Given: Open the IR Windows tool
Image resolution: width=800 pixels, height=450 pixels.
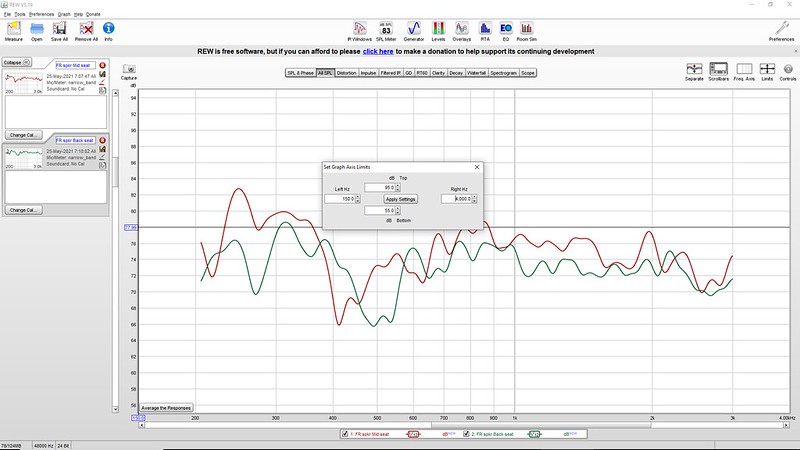Looking at the screenshot, I should coord(360,31).
